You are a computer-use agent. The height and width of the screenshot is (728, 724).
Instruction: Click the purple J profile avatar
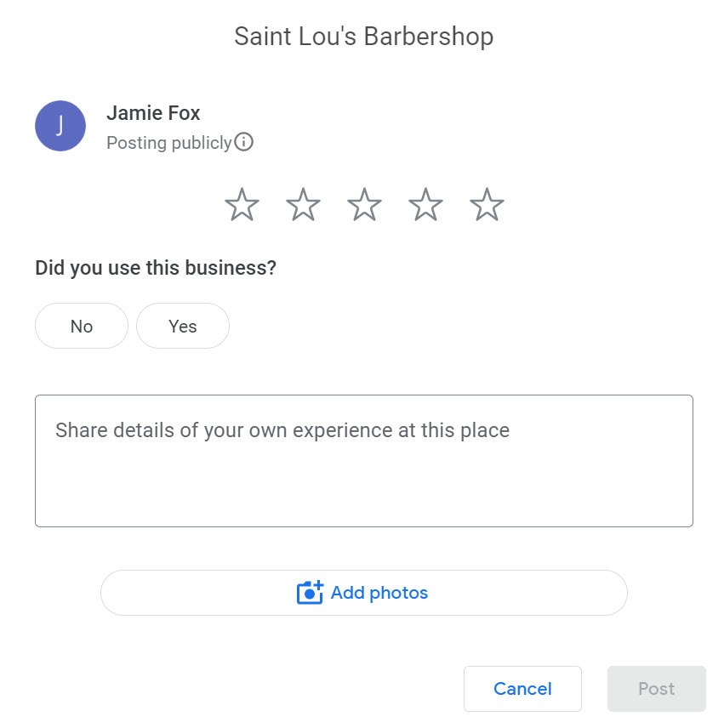(60, 126)
